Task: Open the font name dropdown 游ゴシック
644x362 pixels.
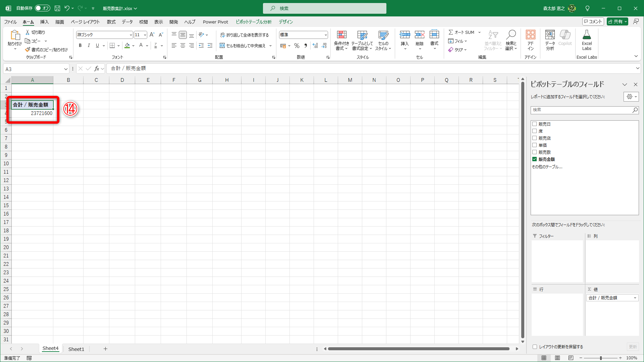Action: click(x=131, y=35)
